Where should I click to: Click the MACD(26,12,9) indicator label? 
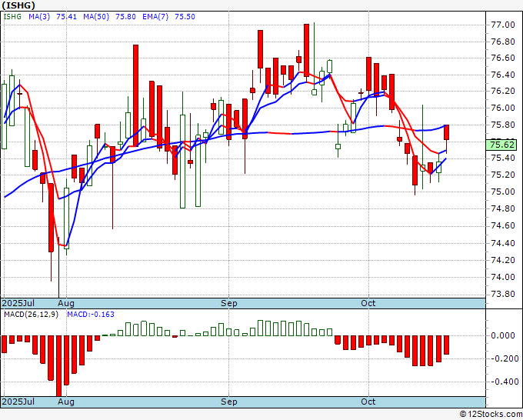[31, 315]
